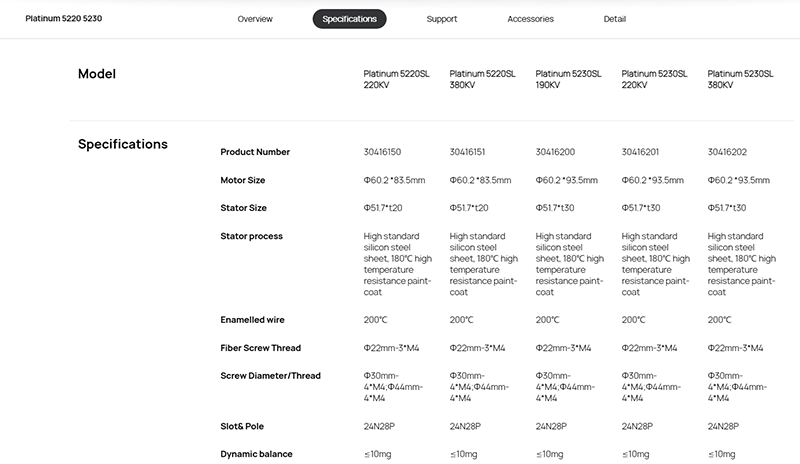Click the Product Number row label
Screen dimensions: 800x464
(255, 152)
